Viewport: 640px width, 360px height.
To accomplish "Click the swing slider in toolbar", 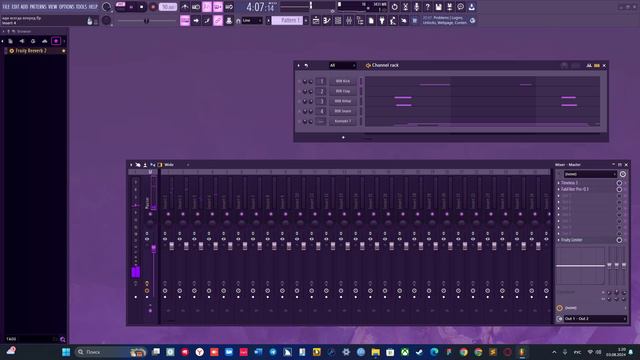I will (146, 20).
